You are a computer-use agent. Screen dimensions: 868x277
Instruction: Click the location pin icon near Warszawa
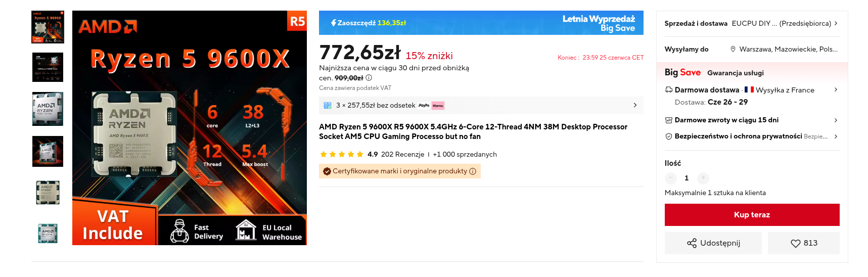tap(733, 49)
